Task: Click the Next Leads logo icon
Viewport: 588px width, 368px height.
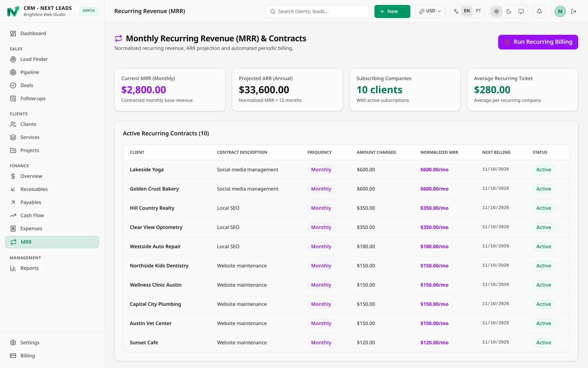Action: click(13, 11)
